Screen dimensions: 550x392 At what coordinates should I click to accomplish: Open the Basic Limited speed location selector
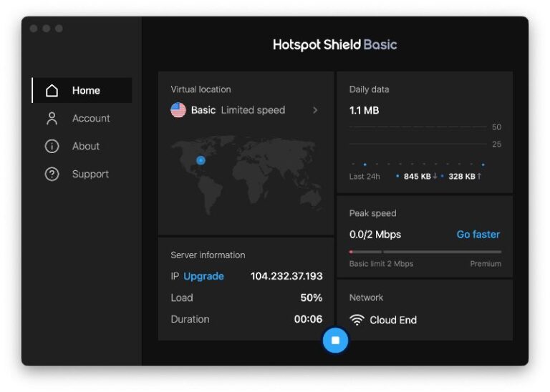(238, 110)
